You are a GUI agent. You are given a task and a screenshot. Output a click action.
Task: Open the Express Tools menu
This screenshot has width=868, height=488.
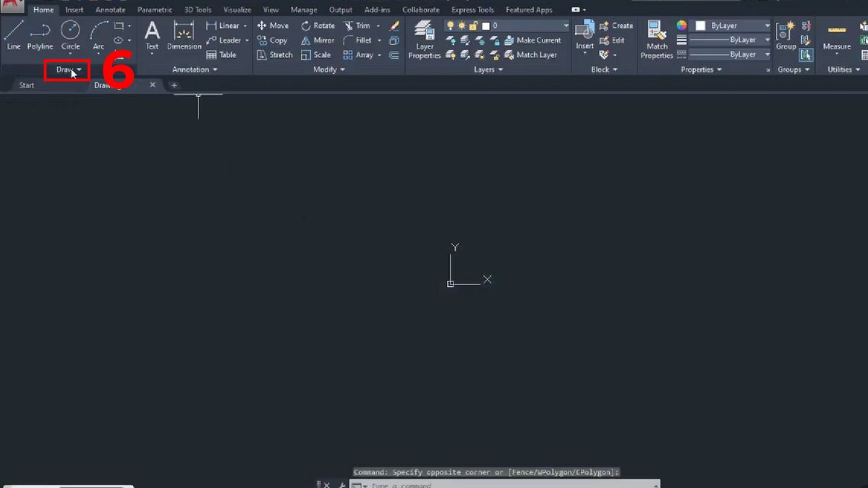[x=472, y=9]
